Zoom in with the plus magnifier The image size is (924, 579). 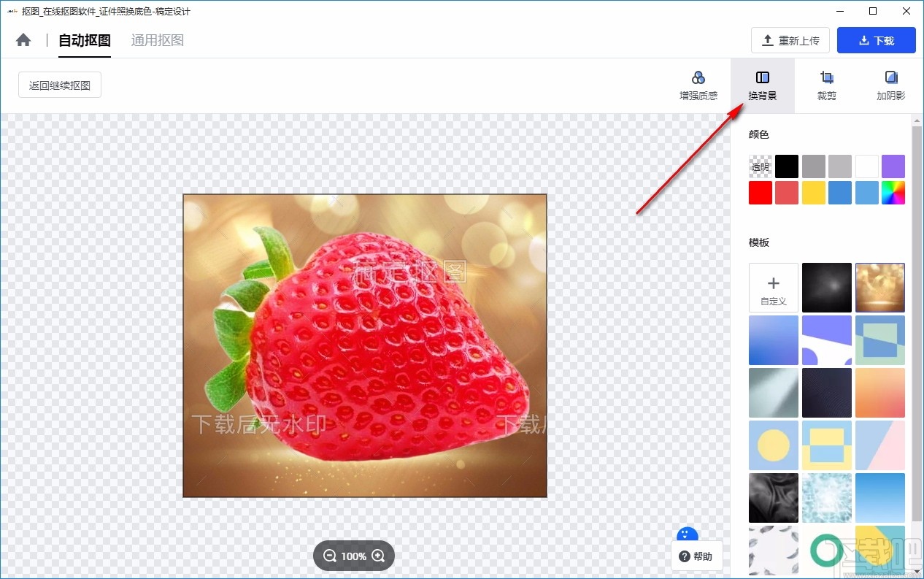[378, 556]
